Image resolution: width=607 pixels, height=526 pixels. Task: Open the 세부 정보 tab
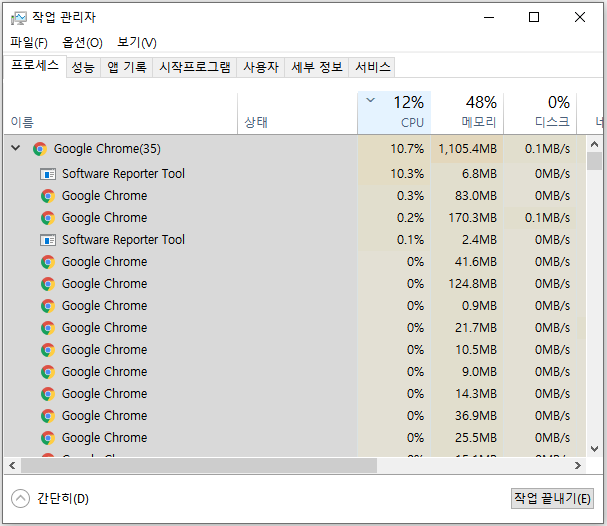pyautogui.click(x=317, y=67)
